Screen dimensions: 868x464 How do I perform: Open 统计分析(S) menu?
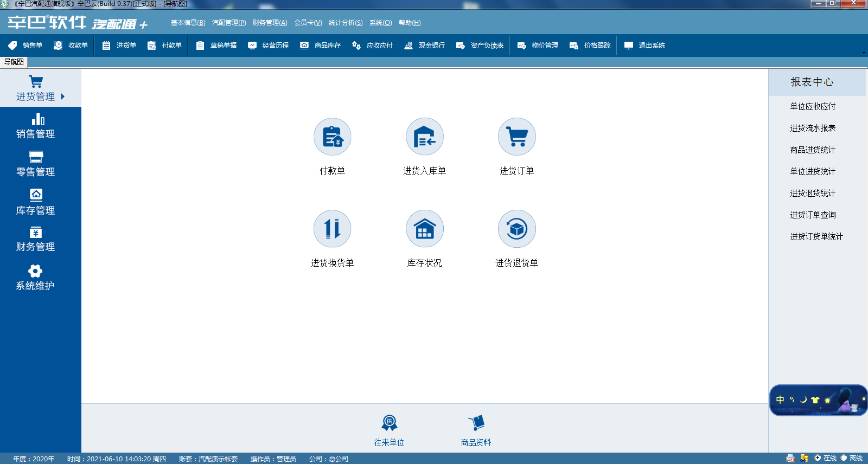346,23
